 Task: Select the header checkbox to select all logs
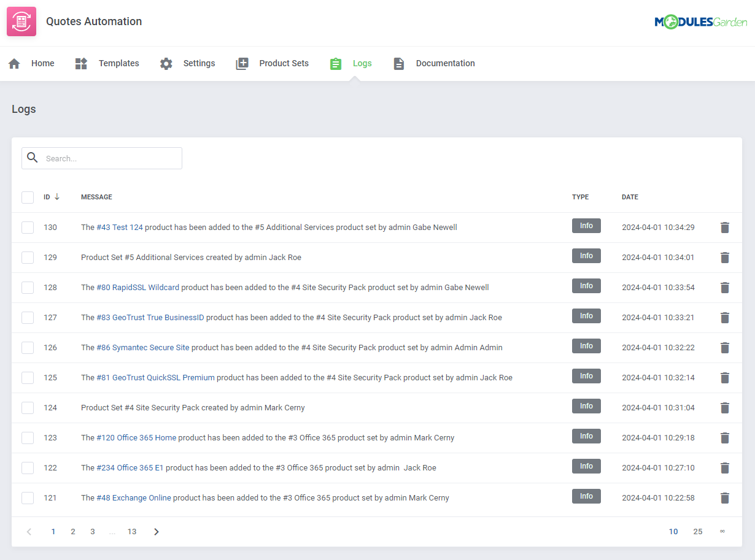click(x=27, y=197)
